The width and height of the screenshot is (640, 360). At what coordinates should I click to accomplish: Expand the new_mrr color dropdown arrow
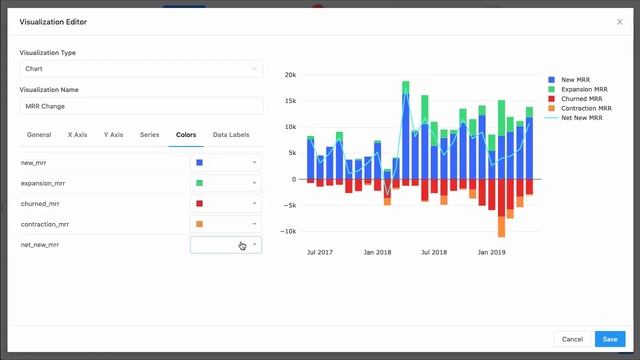[254, 162]
